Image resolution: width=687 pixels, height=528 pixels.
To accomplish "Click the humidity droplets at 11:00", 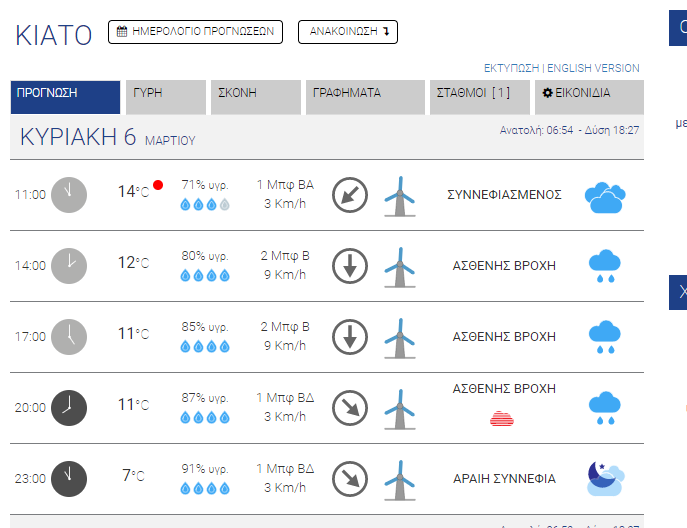I will [205, 204].
